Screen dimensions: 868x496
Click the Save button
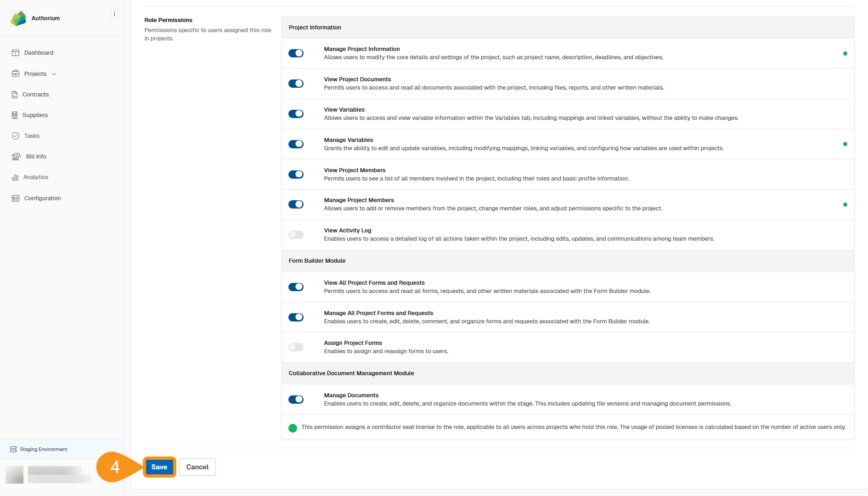[159, 467]
